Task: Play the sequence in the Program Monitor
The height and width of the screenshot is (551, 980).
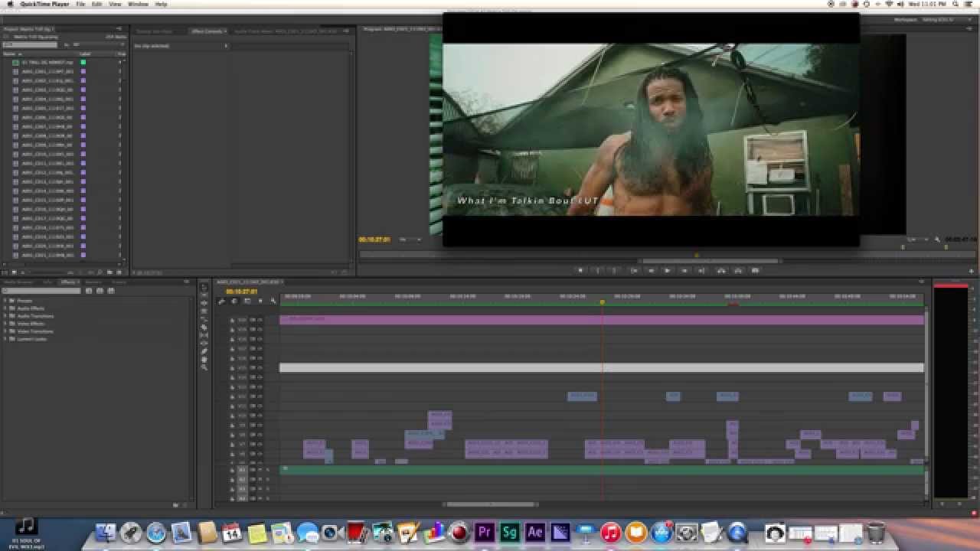Action: [x=668, y=270]
